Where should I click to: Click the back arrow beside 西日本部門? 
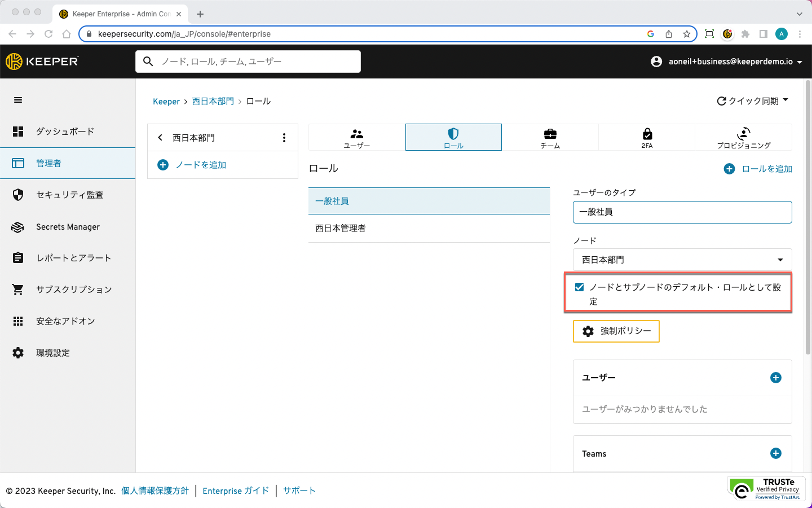(x=160, y=138)
